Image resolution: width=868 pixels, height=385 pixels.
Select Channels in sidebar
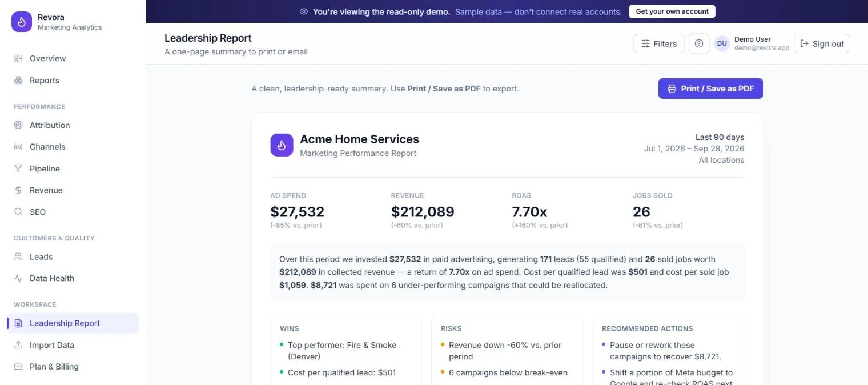pos(73,147)
